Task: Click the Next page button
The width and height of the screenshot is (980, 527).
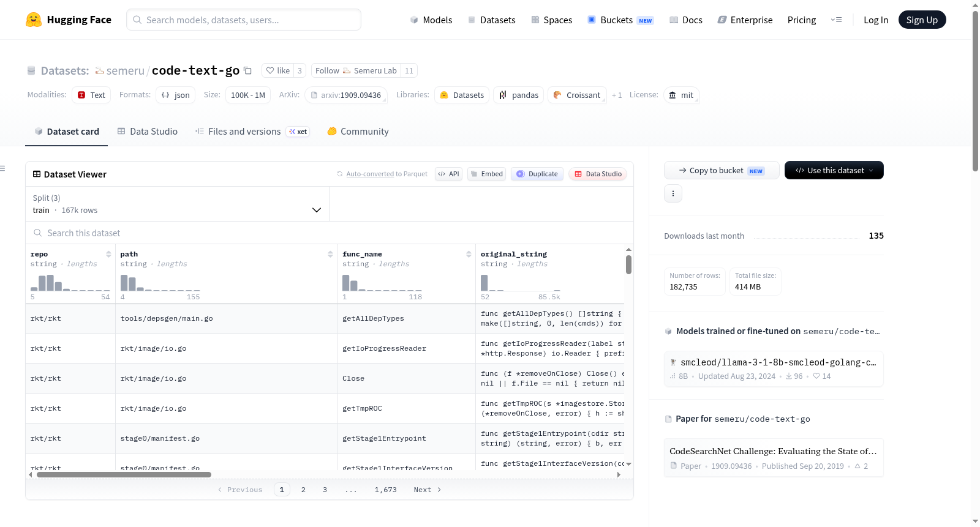Action: [x=428, y=490]
